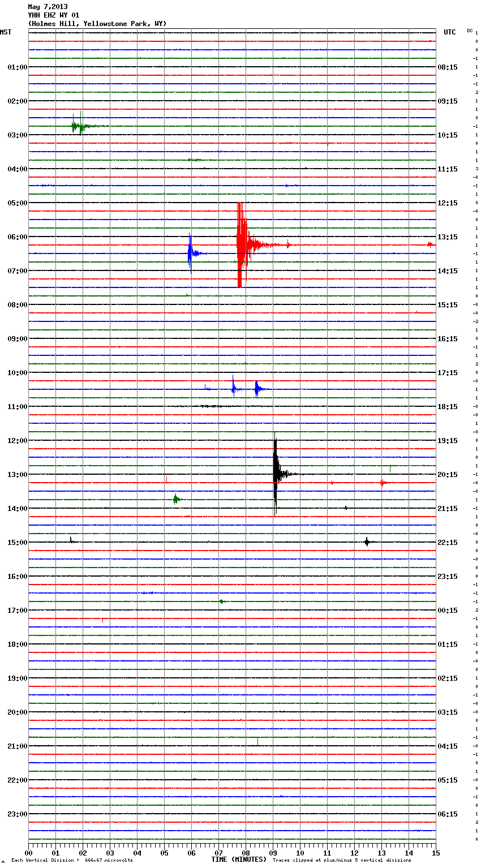Click the "DC" column header

(470, 31)
